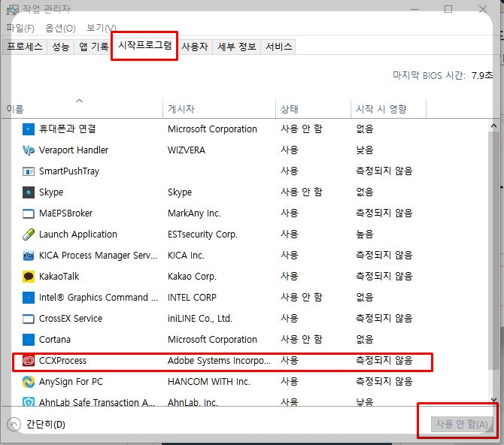Click the MaEPSBroker icon
The width and height of the screenshot is (504, 445).
coord(29,213)
